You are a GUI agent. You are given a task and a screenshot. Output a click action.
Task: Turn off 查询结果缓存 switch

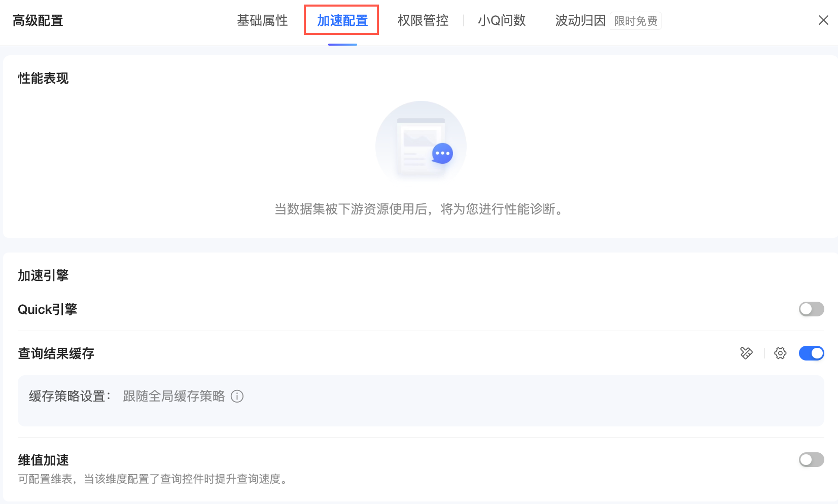click(811, 353)
